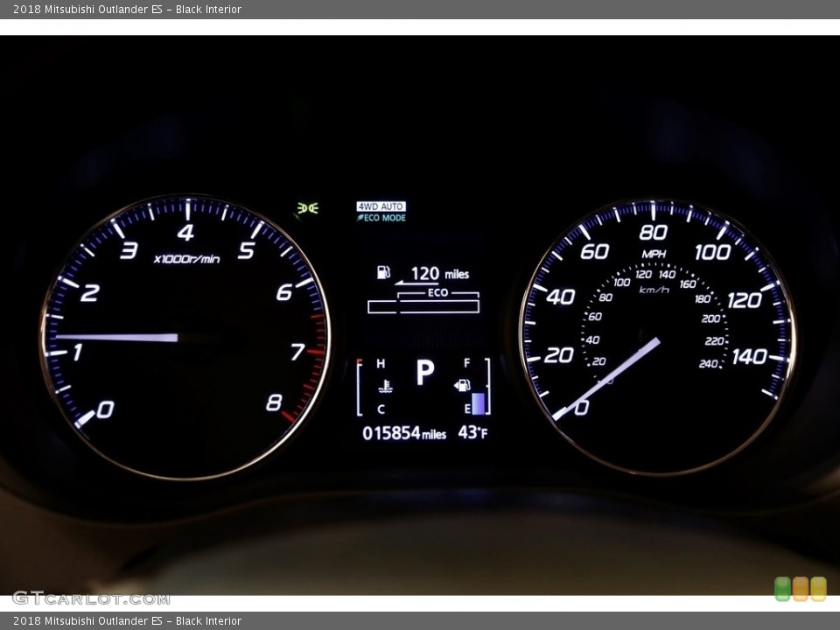Click the bottom caption '2018 Mitsubishi Outlander ES – Black Interior'

coord(127,621)
